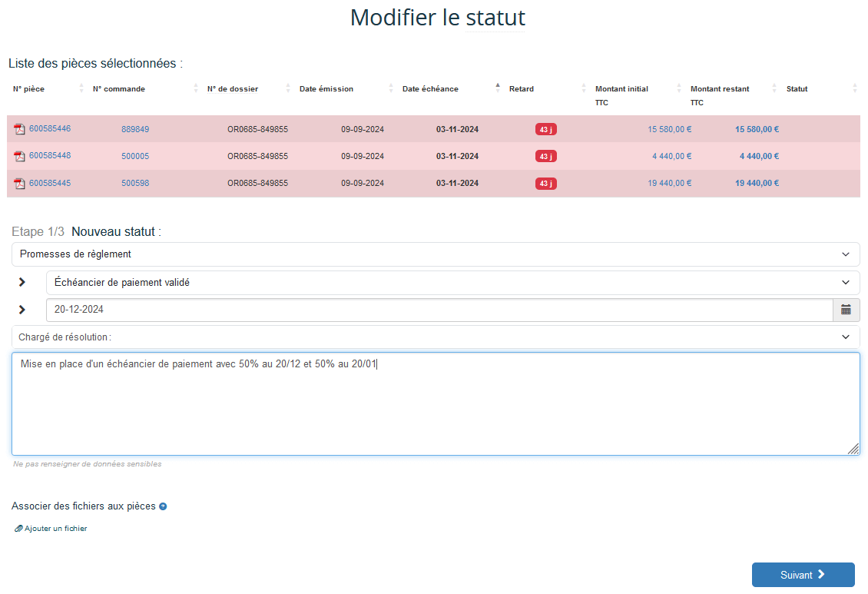Sort table by Date échéance column
The height and width of the screenshot is (594, 868).
[x=497, y=88]
